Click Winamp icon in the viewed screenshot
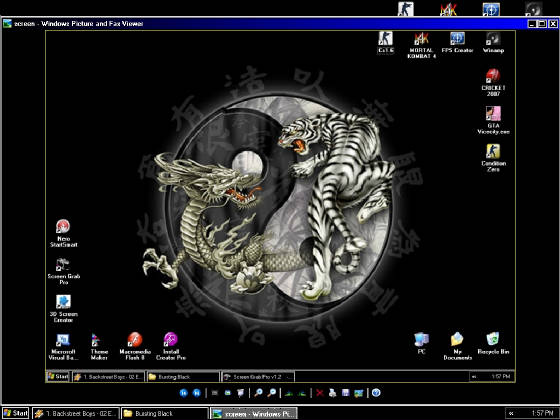Image resolution: width=560 pixels, height=420 pixels. (x=493, y=42)
